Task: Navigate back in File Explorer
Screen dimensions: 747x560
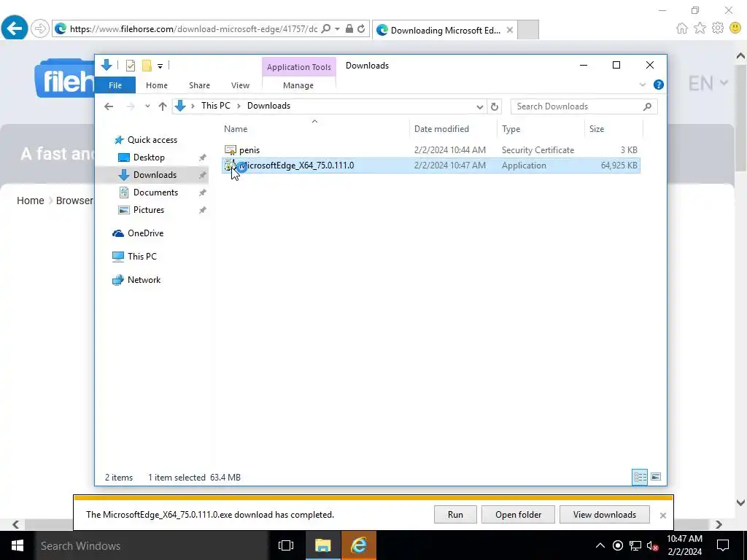Action: tap(109, 106)
